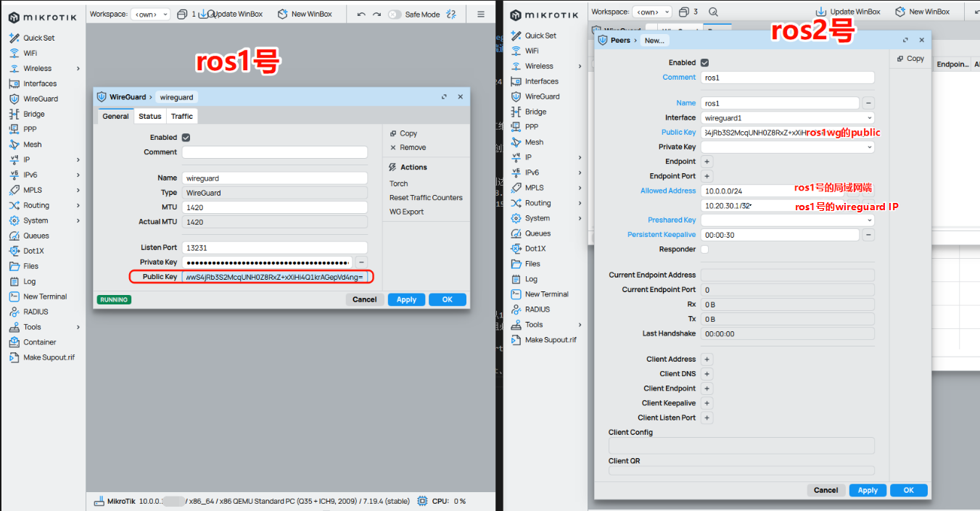Open the search magnifier in right window

[713, 12]
